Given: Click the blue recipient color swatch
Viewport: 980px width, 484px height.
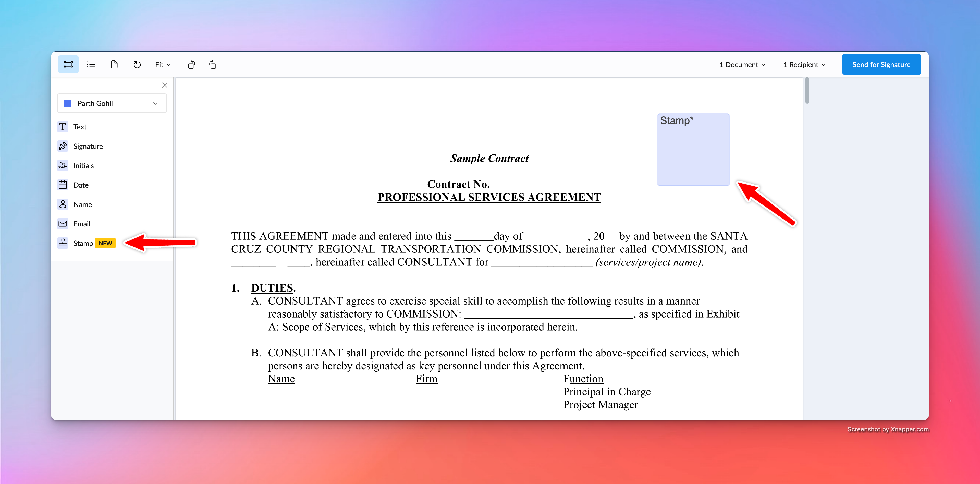Looking at the screenshot, I should click(68, 103).
